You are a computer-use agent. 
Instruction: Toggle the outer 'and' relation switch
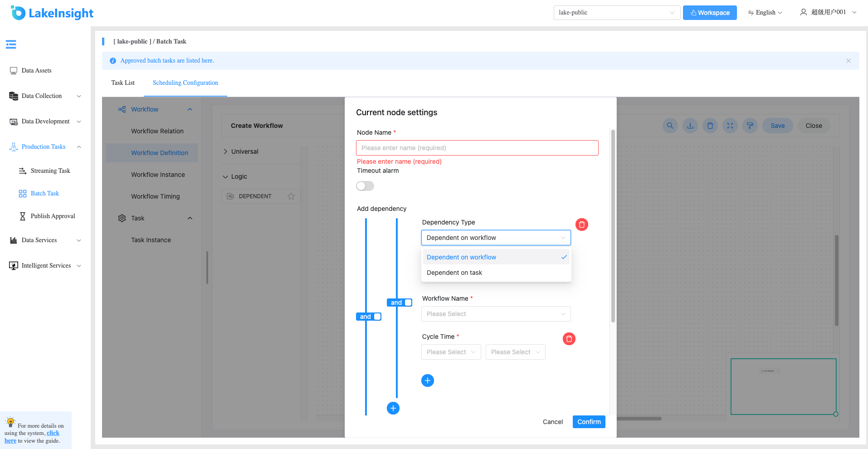[369, 317]
